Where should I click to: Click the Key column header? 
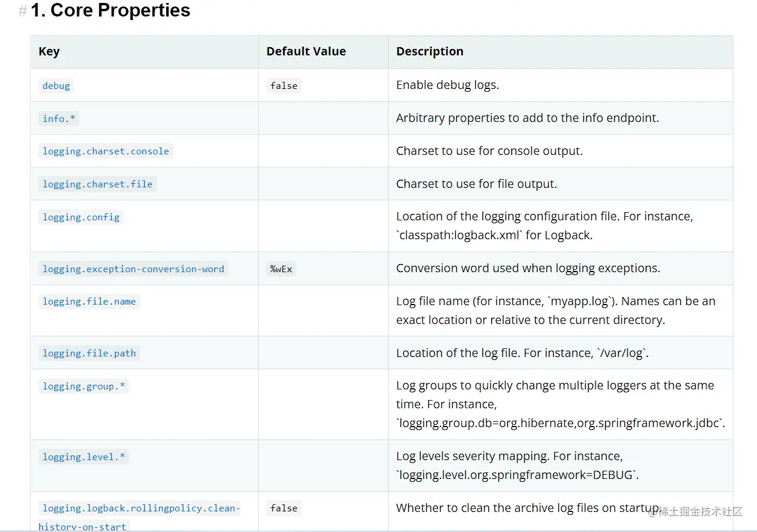49,52
